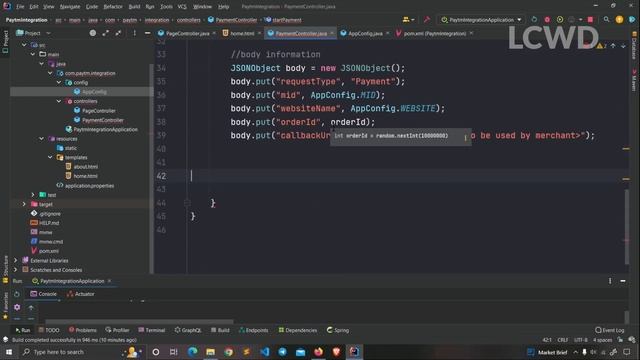Switch to home.html editor tab
This screenshot has width=640, height=360.
coord(242,33)
